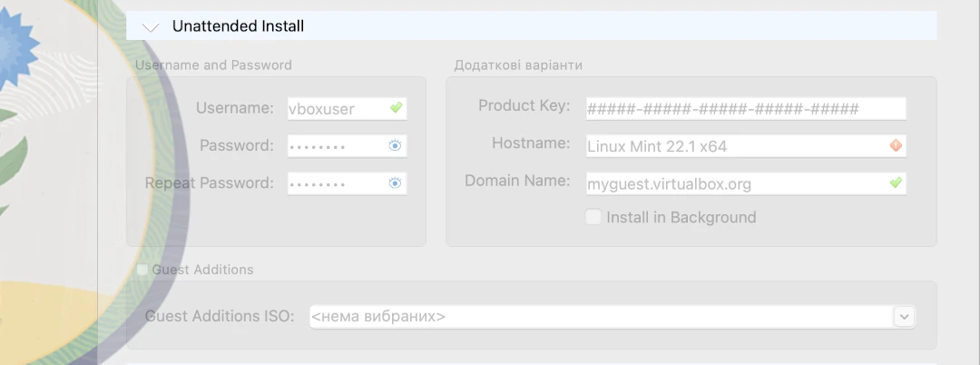
Task: Click the Guest Additions ISO label
Action: (220, 316)
